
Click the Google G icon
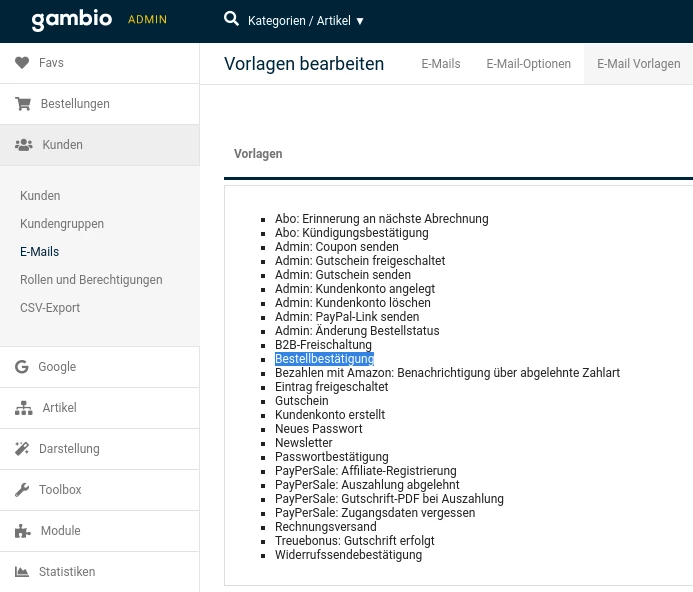(22, 367)
